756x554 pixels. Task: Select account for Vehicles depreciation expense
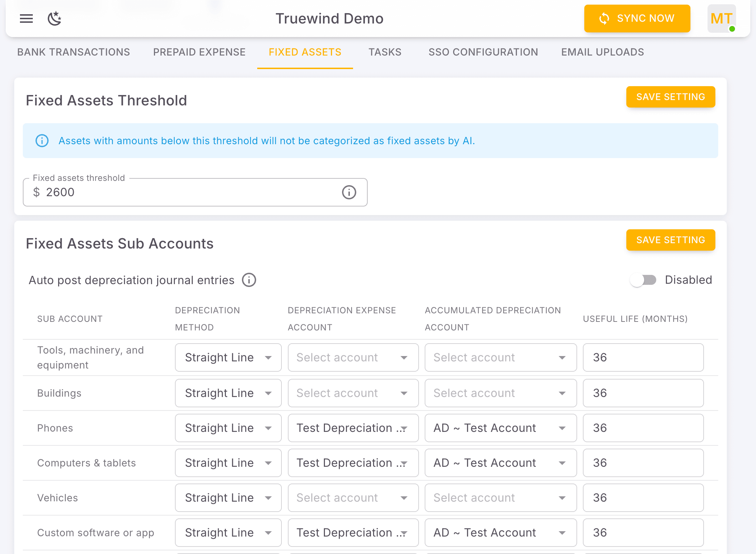click(352, 498)
